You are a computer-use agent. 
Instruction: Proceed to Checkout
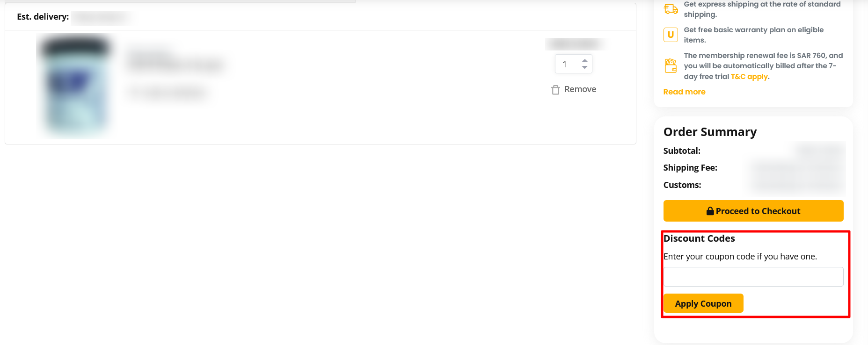753,211
